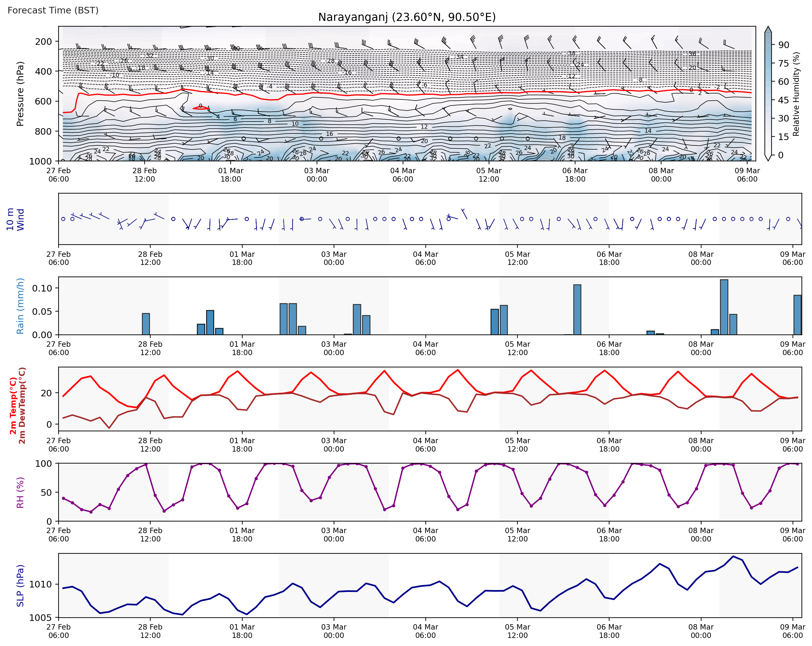Click the SLP peak after 08 Mar
The width and height of the screenshot is (812, 646).
click(x=733, y=556)
